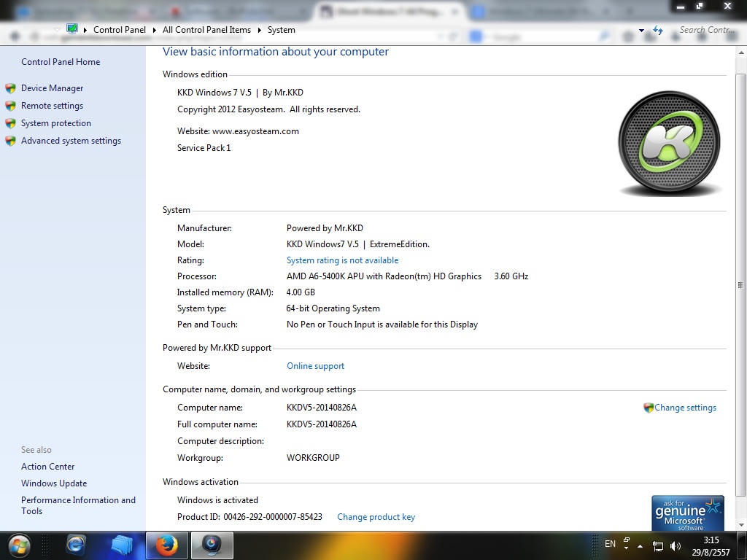Click the Website: www.easyosteam.com text
Image resolution: width=747 pixels, height=560 pixels.
238,131
